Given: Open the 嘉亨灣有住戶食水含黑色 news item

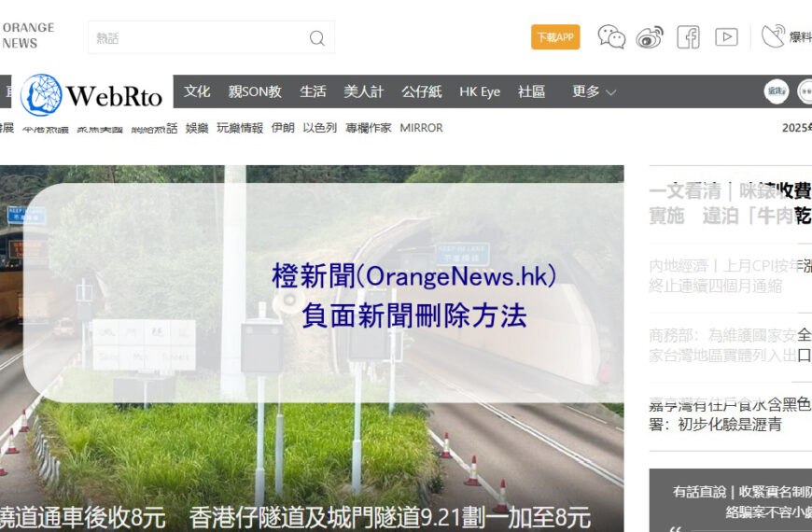Looking at the screenshot, I should click(x=730, y=414).
